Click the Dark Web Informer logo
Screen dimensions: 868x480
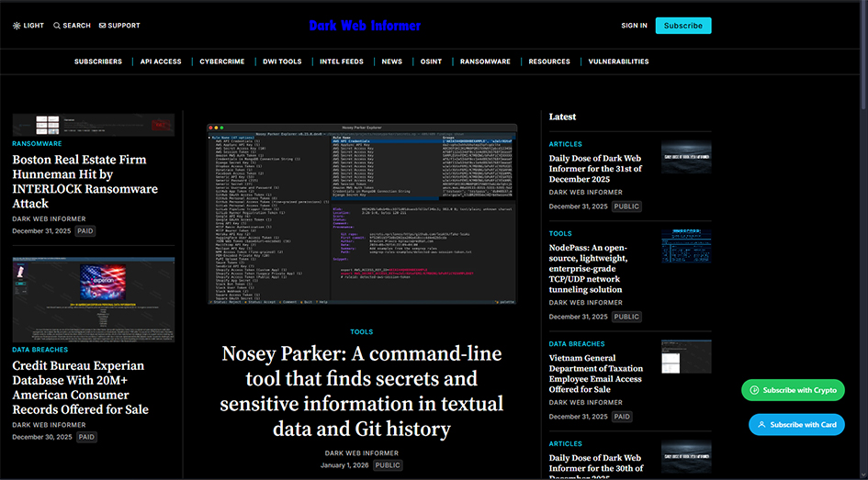pyautogui.click(x=365, y=26)
